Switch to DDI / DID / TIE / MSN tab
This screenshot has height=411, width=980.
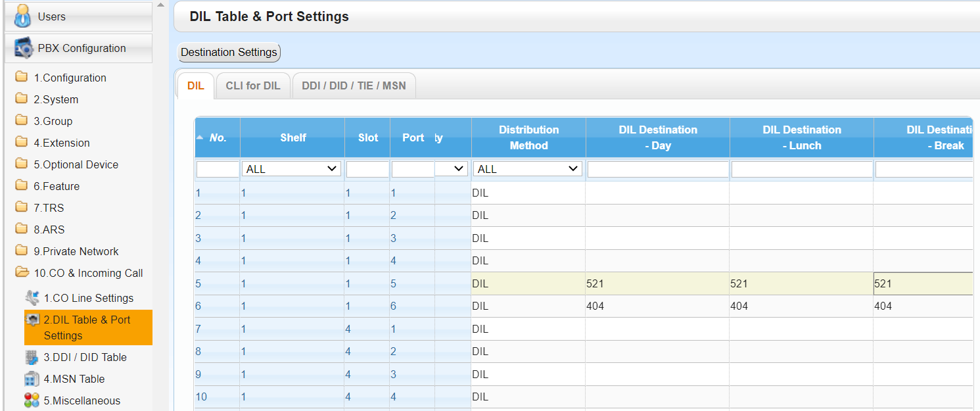(354, 86)
